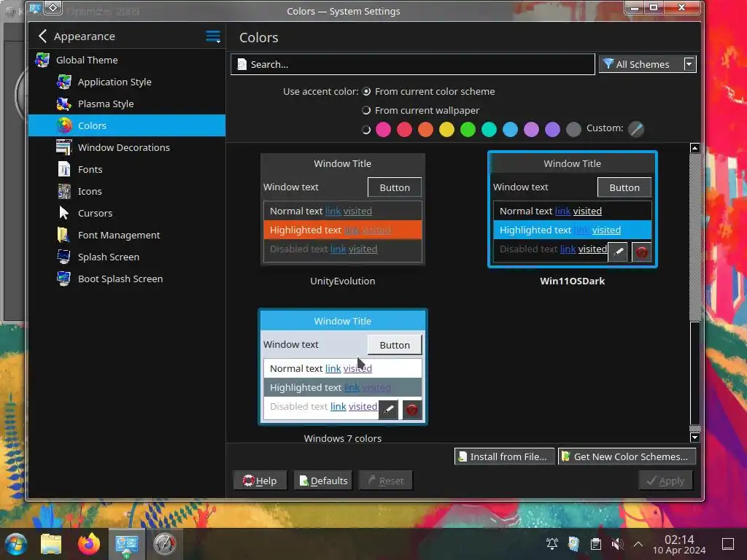The width and height of the screenshot is (747, 560).
Task: Pick the pink accent color
Action: click(383, 129)
